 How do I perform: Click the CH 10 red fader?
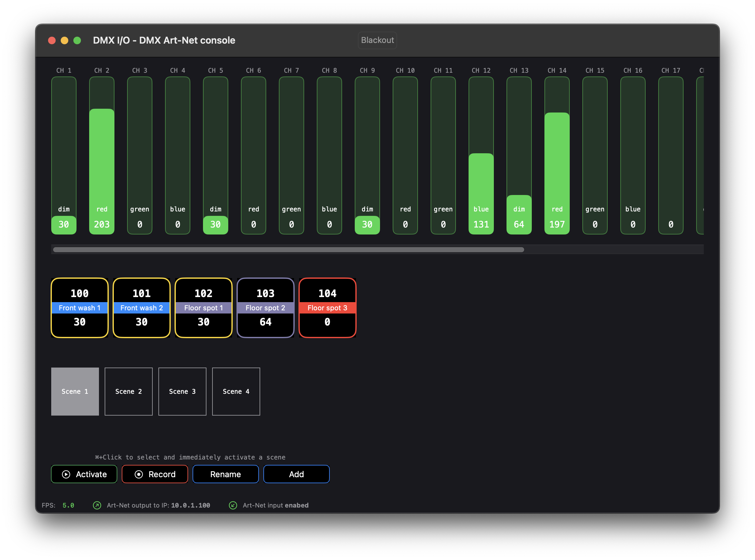[x=405, y=155]
